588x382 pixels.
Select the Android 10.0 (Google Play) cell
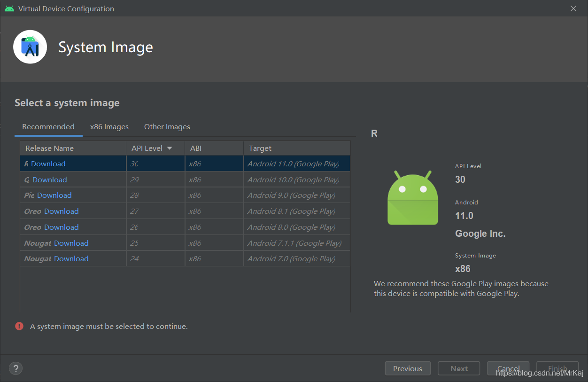297,180
